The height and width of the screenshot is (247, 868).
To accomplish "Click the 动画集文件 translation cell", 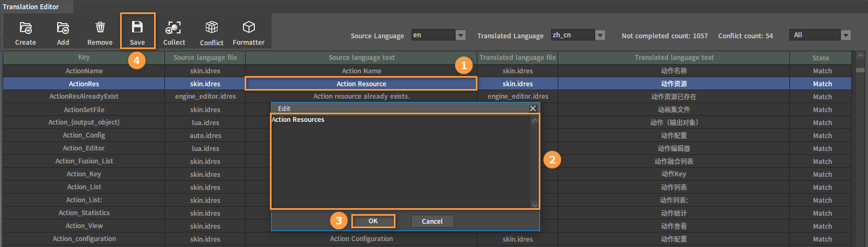I will (x=674, y=109).
